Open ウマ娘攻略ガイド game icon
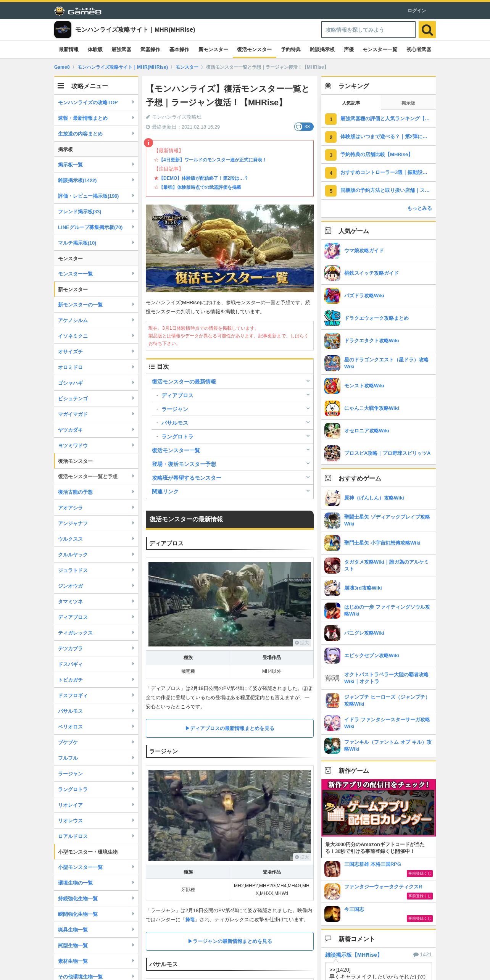This screenshot has width=490, height=980. 332,251
